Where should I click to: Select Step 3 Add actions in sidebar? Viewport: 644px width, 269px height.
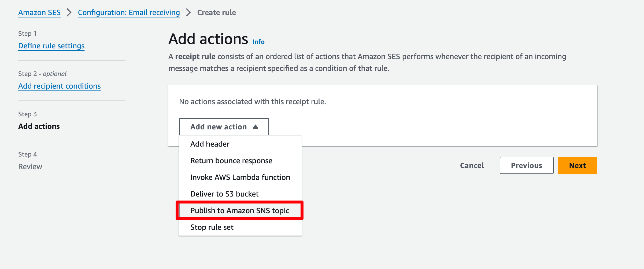(x=39, y=126)
